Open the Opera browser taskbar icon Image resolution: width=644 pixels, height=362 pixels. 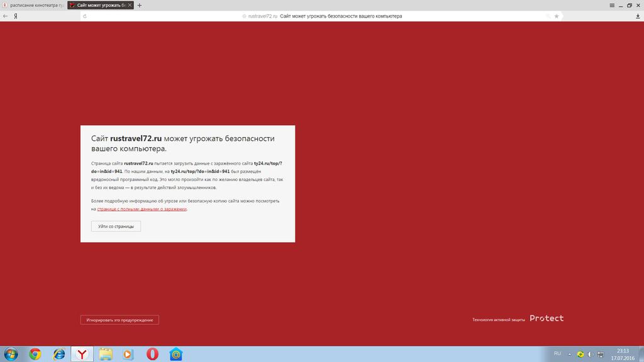click(x=152, y=354)
